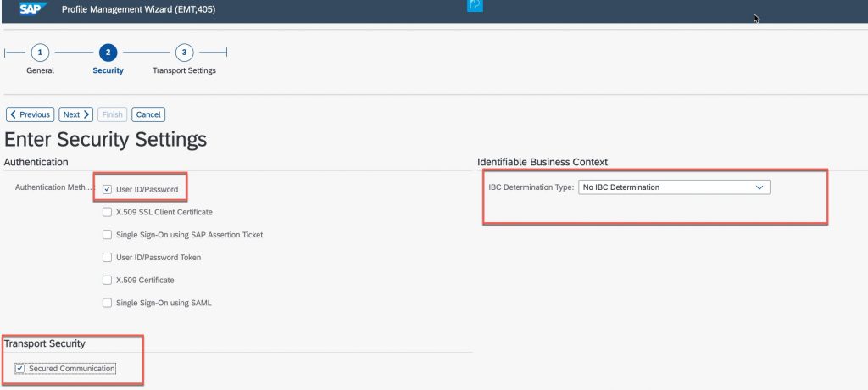Click the Enter Security Settings title
The width and height of the screenshot is (868, 390).
[x=106, y=139]
